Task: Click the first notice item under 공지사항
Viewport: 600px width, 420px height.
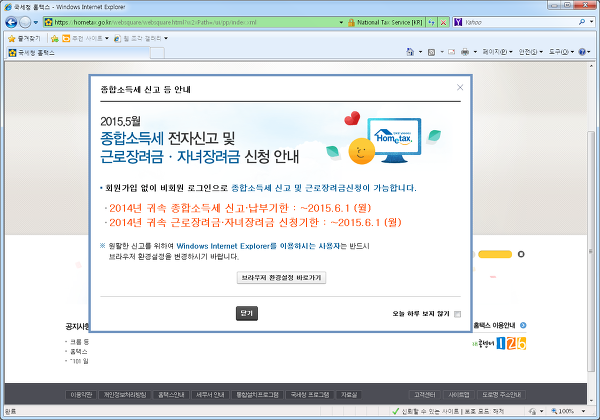Action: [x=77, y=342]
